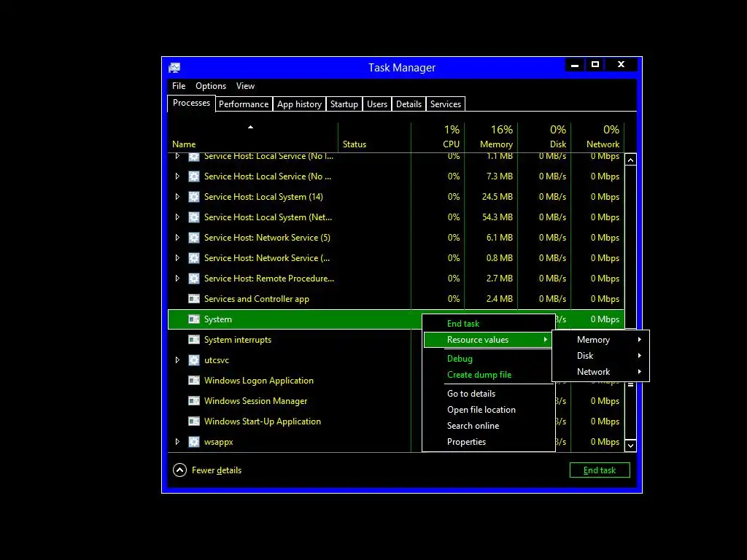Screen dimensions: 747x560
Task: Expand Service Host: Network Service using 0.8 MB
Action: pyautogui.click(x=177, y=258)
